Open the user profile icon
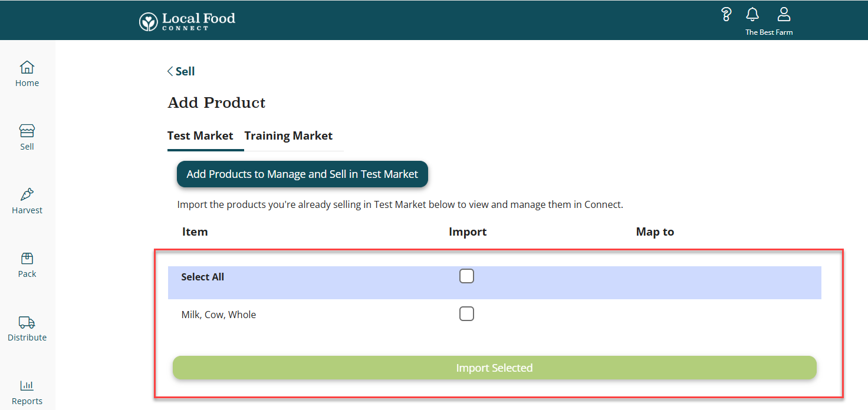The image size is (868, 410). [x=784, y=15]
